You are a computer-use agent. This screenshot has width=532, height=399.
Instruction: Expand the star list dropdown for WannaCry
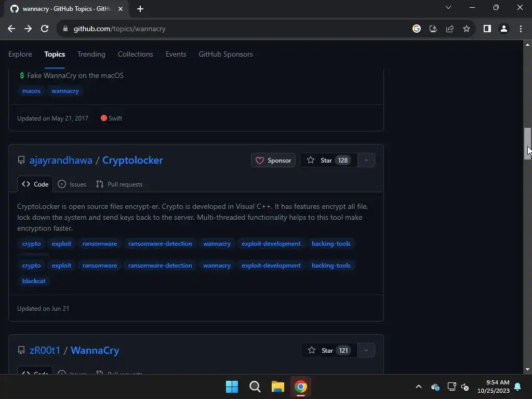pyautogui.click(x=366, y=350)
